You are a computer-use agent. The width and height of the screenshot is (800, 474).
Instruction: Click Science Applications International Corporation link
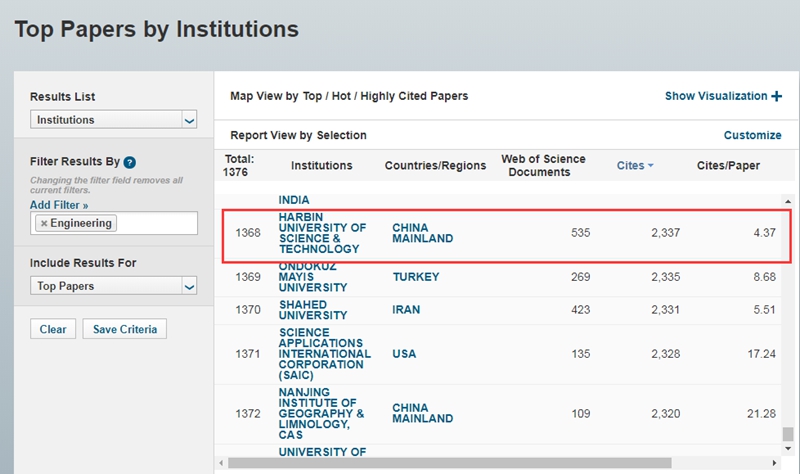[324, 354]
